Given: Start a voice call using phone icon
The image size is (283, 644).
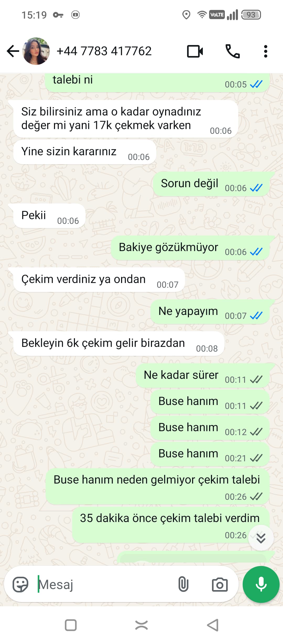Looking at the screenshot, I should [232, 51].
